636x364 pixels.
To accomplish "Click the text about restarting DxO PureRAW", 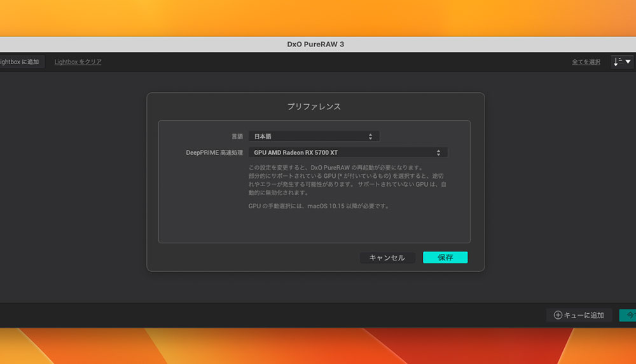I will 336,168.
